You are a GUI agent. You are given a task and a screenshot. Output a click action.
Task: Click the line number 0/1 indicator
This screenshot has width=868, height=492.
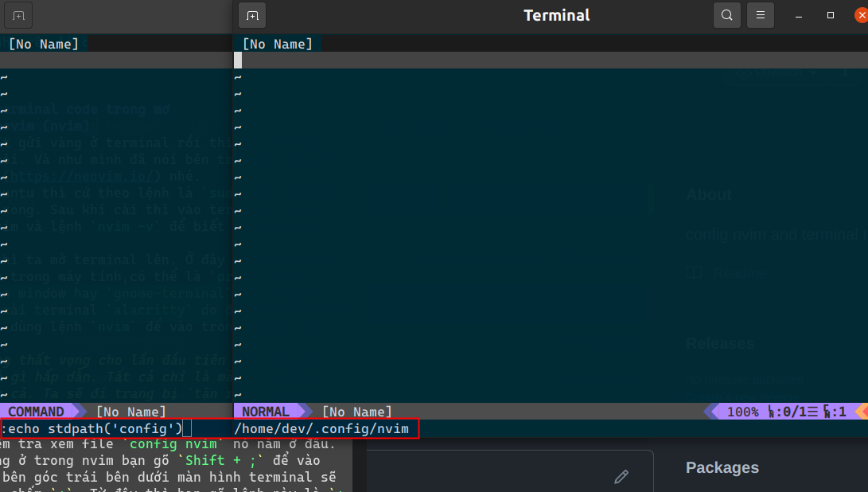coord(790,412)
